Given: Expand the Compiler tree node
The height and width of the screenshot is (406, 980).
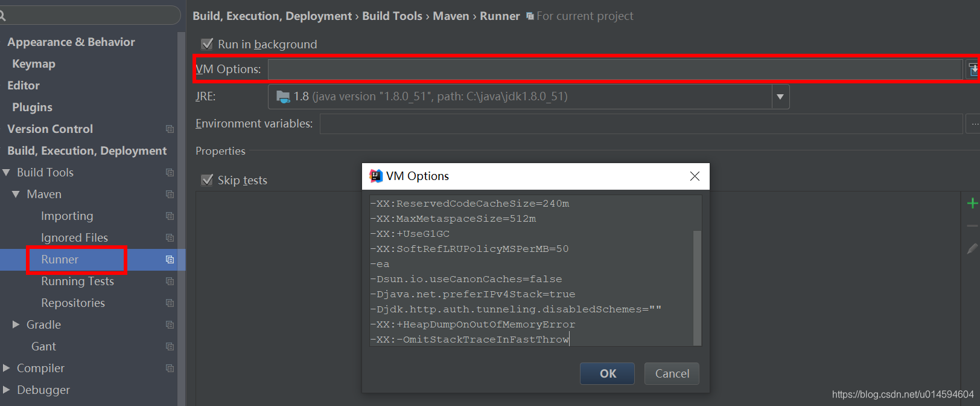Looking at the screenshot, I should pos(7,369).
